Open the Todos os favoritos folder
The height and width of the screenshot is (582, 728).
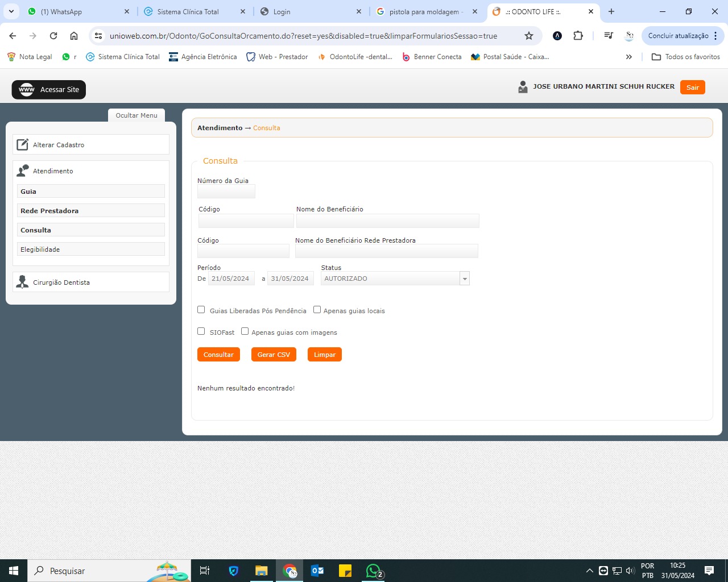686,57
